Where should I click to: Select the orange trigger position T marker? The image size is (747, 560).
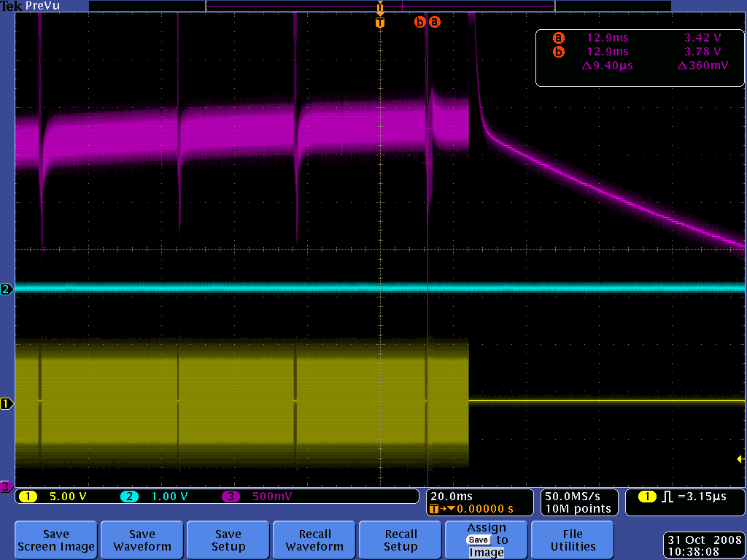(379, 23)
